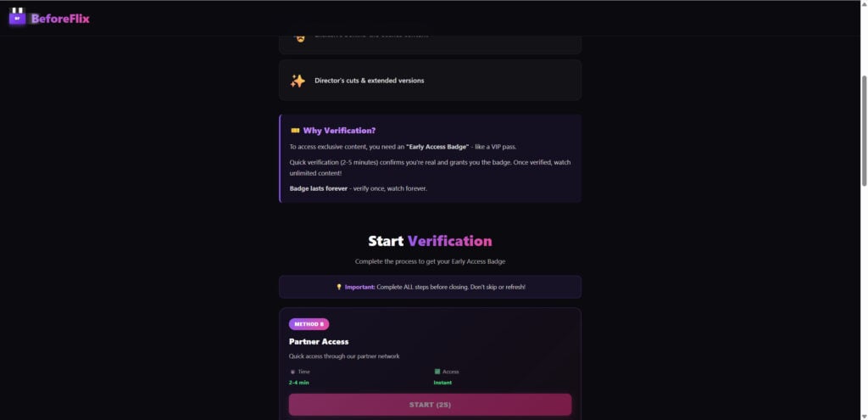Click the Important notice banner

430,287
